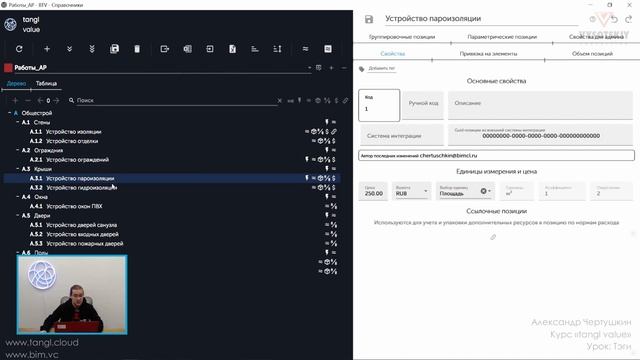This screenshot has width=640, height=360.
Task: Toggle the cube filter in the search bar
Action: coord(318,100)
